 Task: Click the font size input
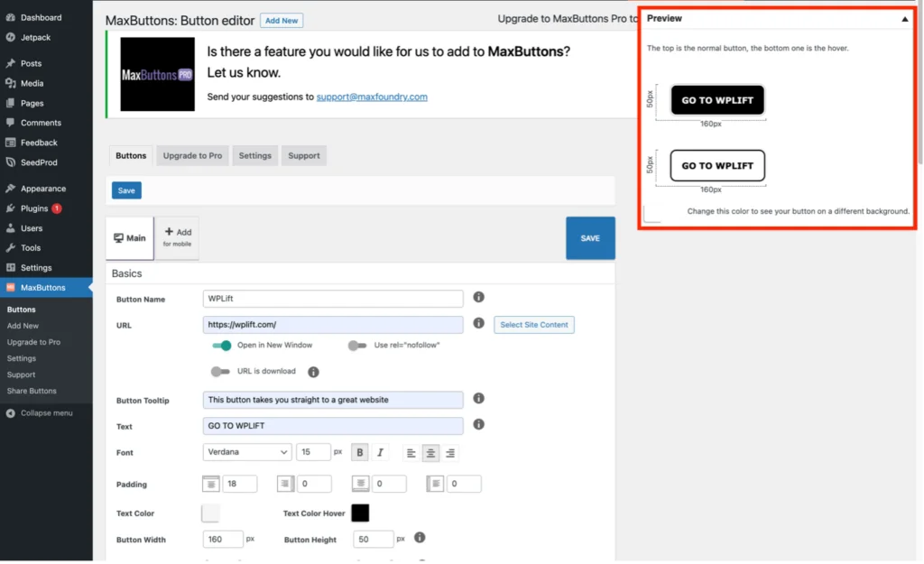[x=313, y=452]
